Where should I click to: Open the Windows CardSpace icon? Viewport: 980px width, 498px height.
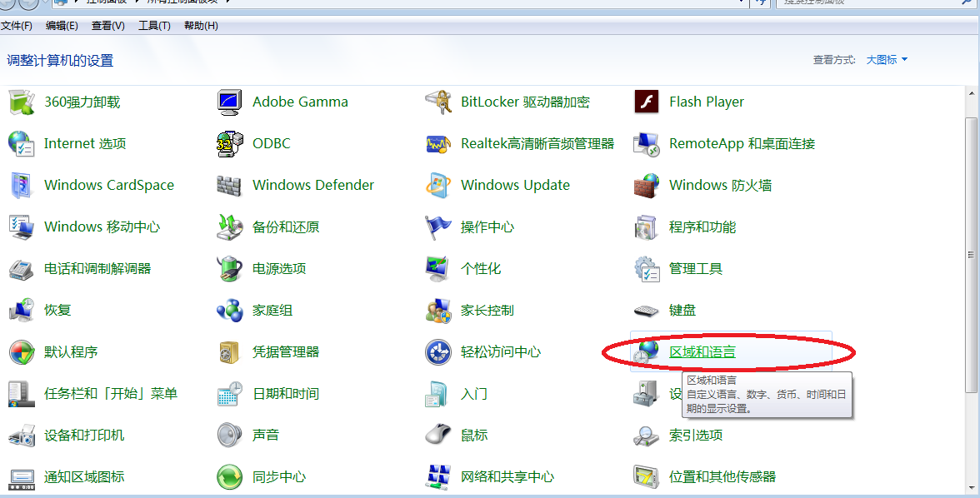22,186
